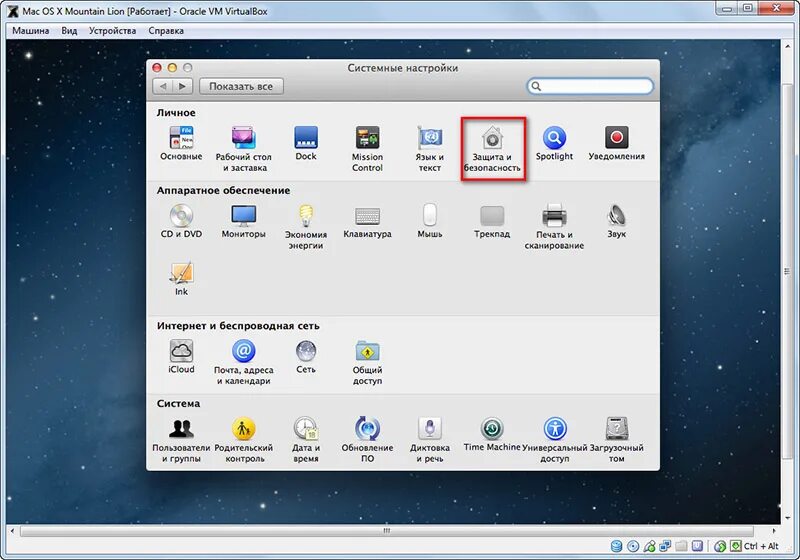
Task: Open Уведомления preferences
Action: coord(616,143)
